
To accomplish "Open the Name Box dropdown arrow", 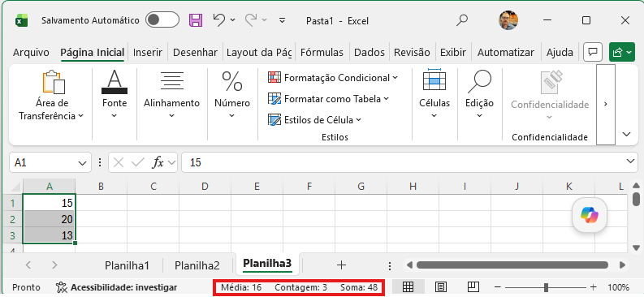I will pos(82,163).
